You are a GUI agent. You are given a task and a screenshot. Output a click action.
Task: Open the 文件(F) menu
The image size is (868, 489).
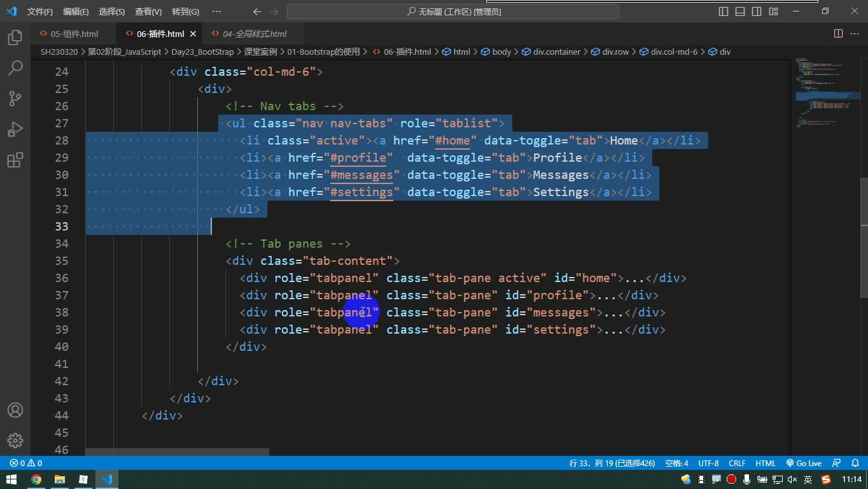coord(39,11)
